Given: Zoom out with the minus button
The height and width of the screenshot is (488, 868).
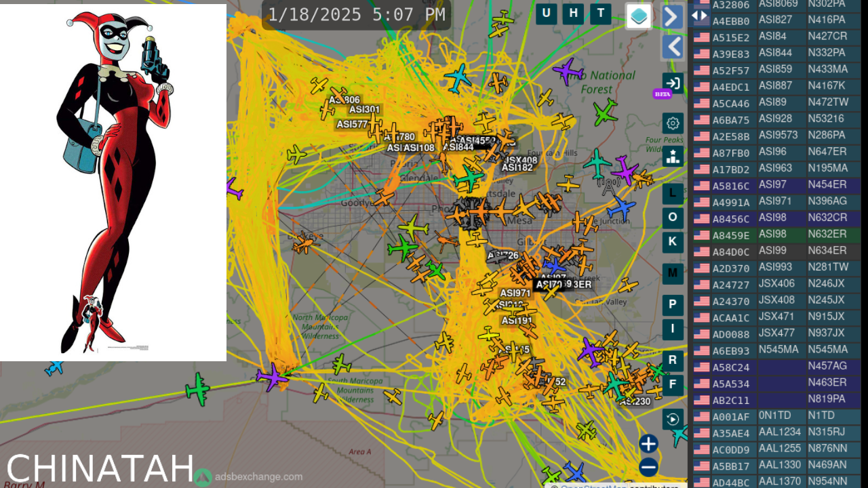Looking at the screenshot, I should pyautogui.click(x=648, y=467).
